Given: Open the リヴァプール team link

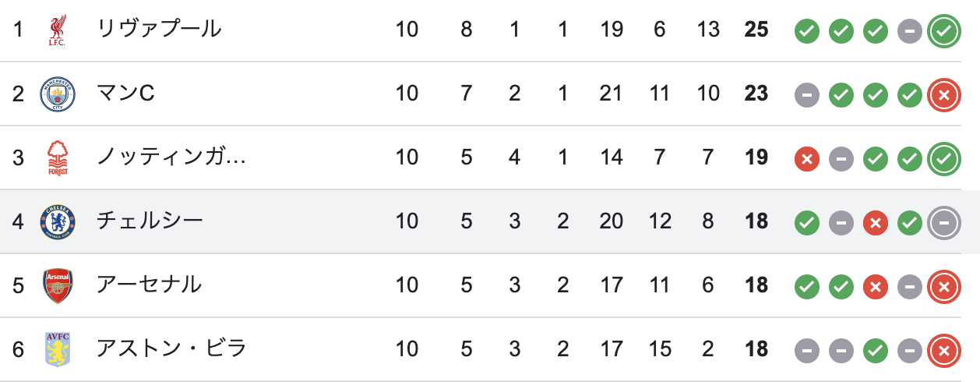Looking at the screenshot, I should click(159, 30).
